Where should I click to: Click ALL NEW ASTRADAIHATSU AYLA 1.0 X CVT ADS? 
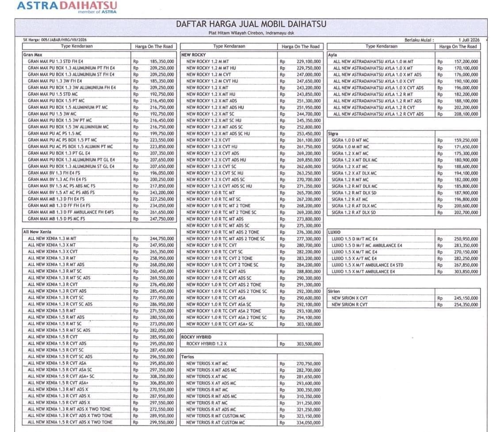click(404, 88)
